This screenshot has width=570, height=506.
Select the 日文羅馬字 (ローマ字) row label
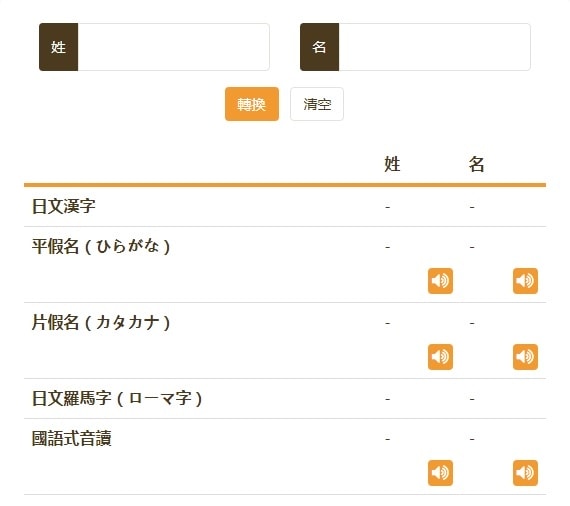[x=117, y=398]
